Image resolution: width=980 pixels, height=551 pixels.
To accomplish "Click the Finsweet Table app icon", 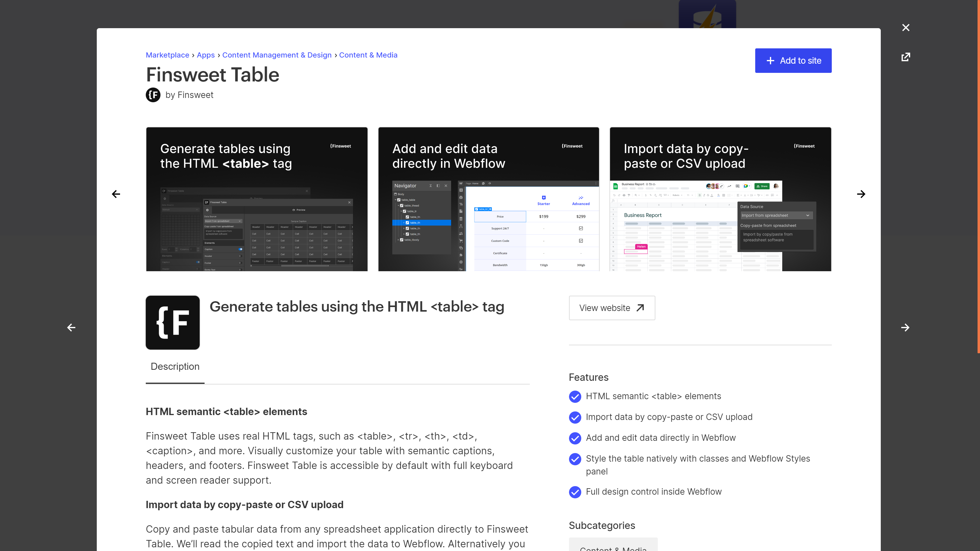I will [x=172, y=322].
